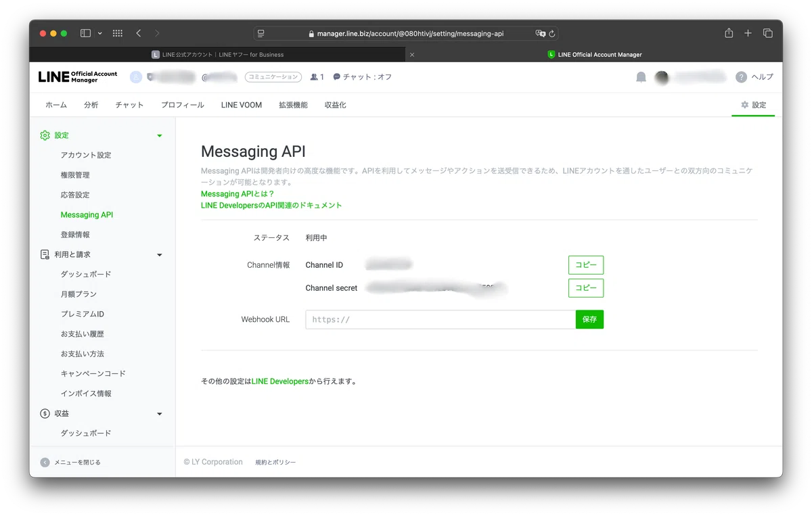812x516 pixels.
Task: Click the 利用中 status text
Action: (x=316, y=238)
